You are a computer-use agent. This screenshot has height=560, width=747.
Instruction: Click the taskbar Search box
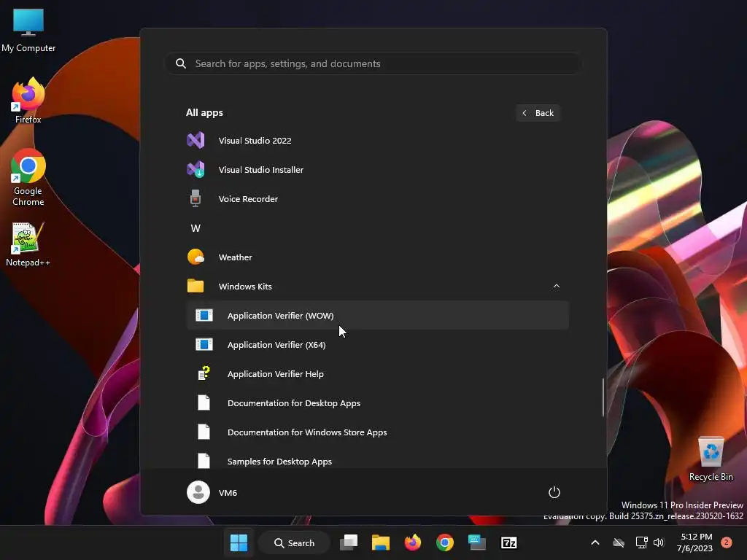294,542
